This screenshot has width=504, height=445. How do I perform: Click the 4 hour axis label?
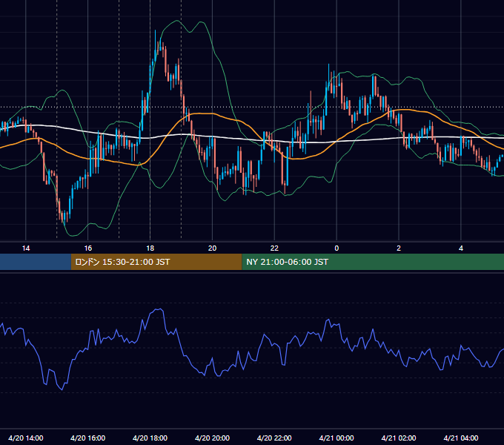(461, 248)
